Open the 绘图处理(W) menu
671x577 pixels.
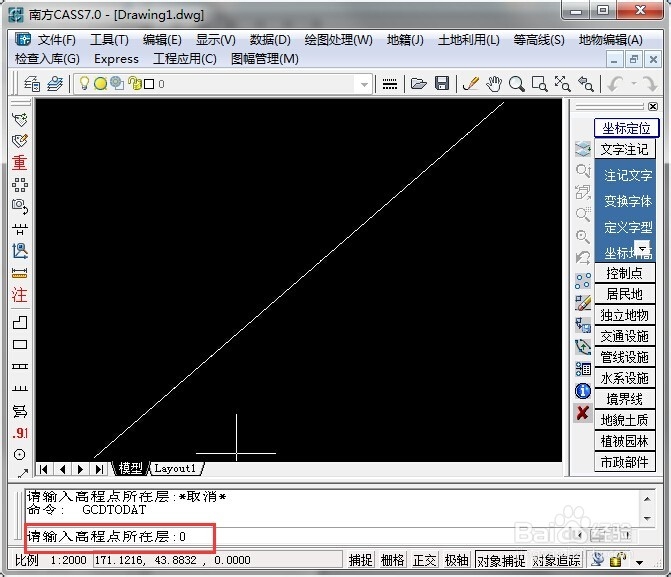pos(338,40)
